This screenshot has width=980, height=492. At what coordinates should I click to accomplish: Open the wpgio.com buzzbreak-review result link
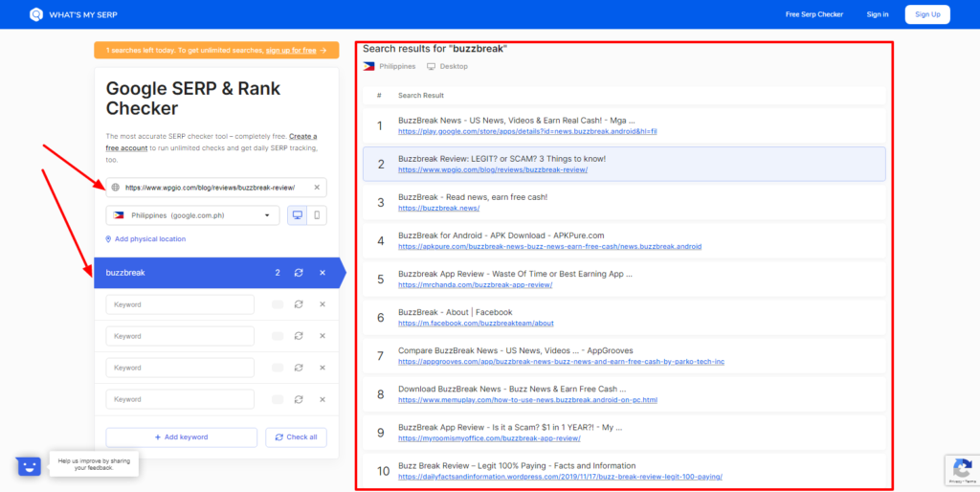493,169
